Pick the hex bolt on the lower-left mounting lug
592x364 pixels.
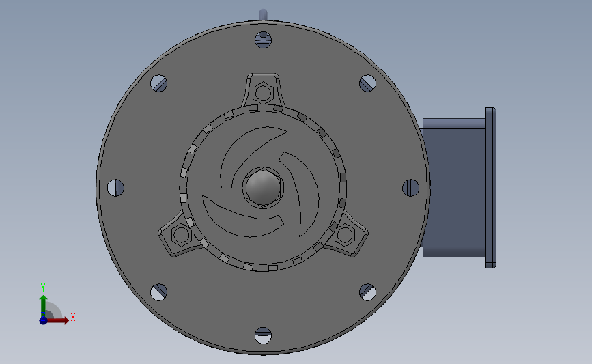(x=182, y=235)
